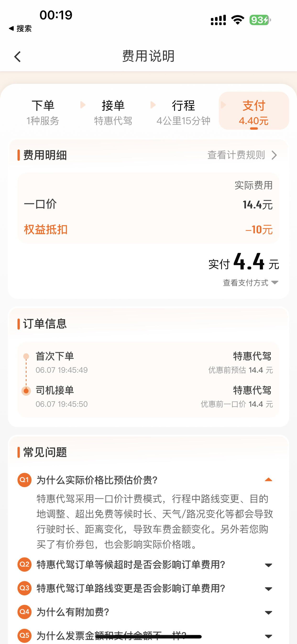
Task: Tap the Q3 orange badge icon
Action: (24, 588)
